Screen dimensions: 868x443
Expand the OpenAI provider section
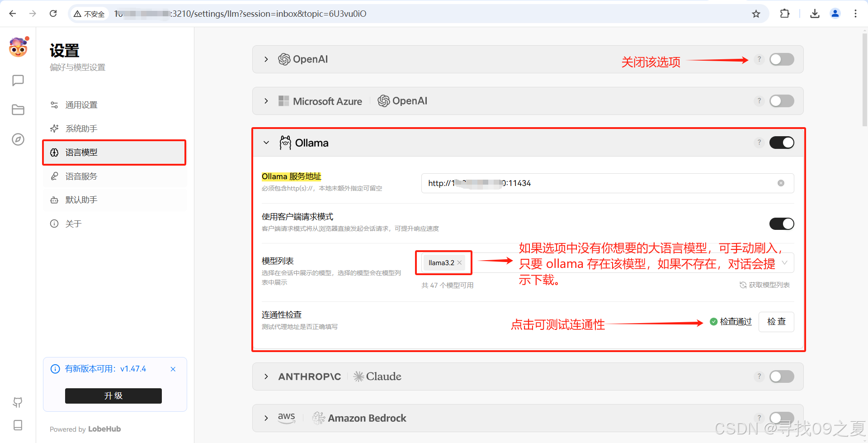266,59
